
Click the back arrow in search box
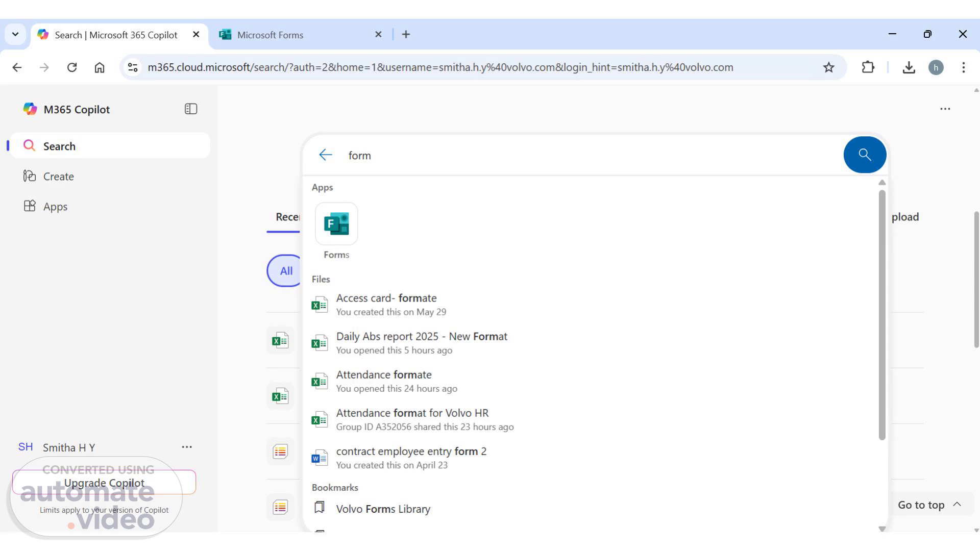pos(325,155)
